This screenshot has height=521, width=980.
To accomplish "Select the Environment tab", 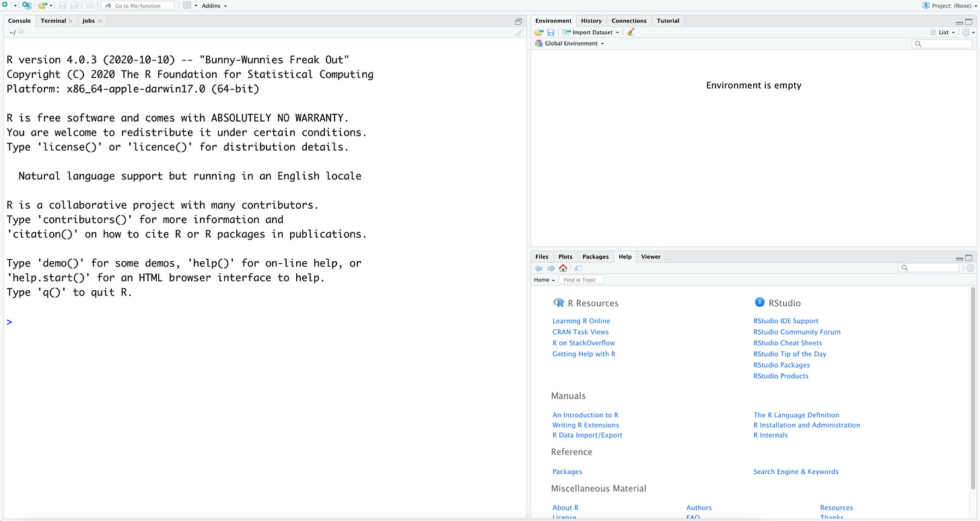I will pos(553,21).
